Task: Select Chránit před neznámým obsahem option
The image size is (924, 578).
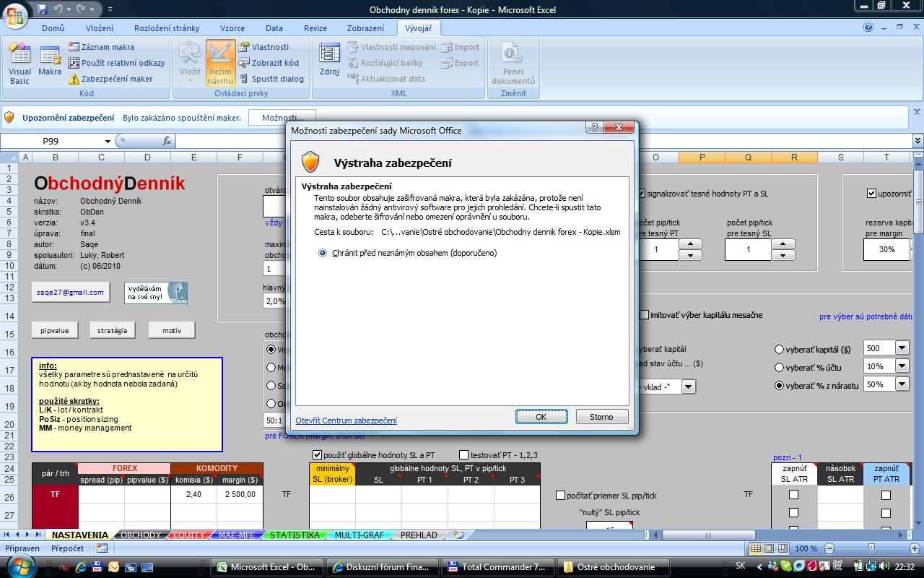Action: (323, 253)
